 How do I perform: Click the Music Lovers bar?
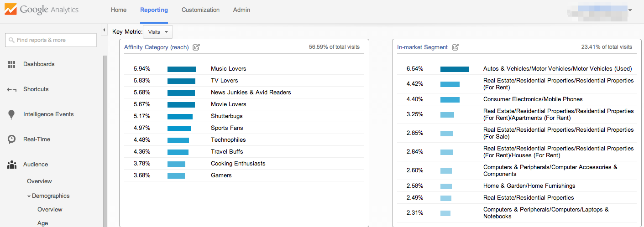[x=182, y=69]
